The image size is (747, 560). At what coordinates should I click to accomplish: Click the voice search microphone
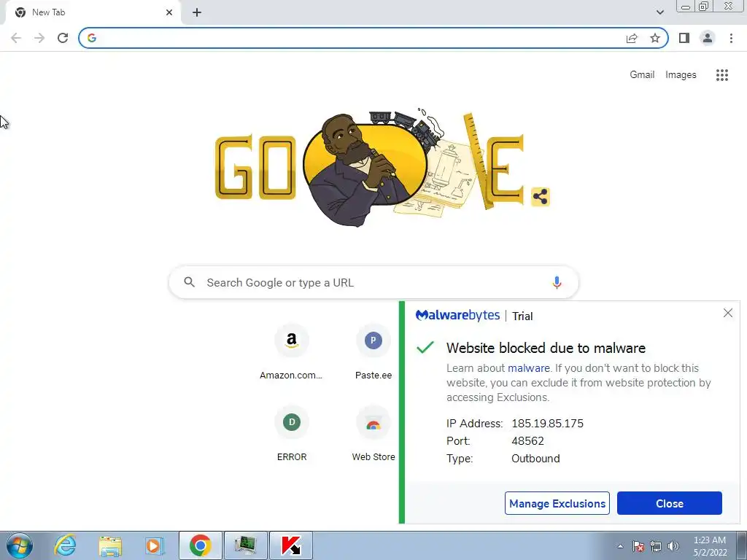point(557,282)
